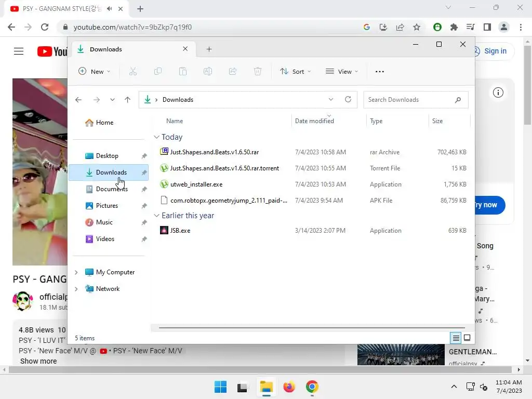This screenshot has width=532, height=399.
Task: Click the Chrome profile avatar icon
Action: (x=504, y=27)
